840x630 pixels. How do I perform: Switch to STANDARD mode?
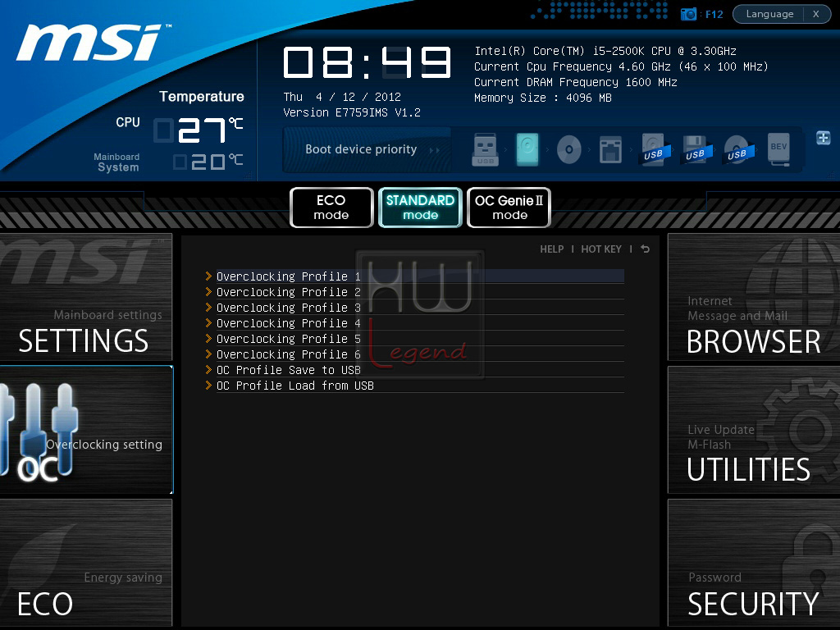[x=420, y=208]
